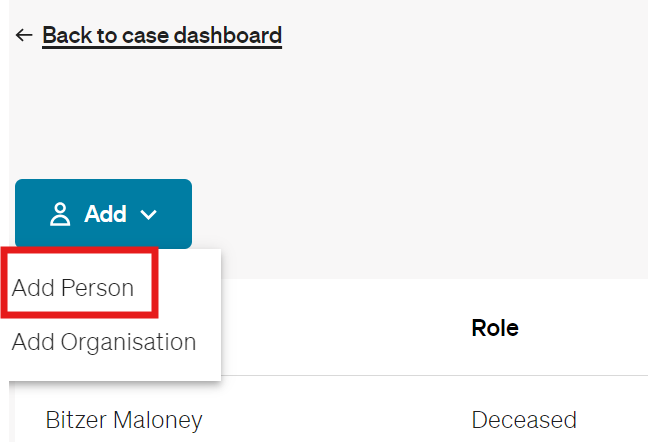The image size is (648, 442).
Task: Pick the Organisation option in Add dropdown
Action: [104, 342]
